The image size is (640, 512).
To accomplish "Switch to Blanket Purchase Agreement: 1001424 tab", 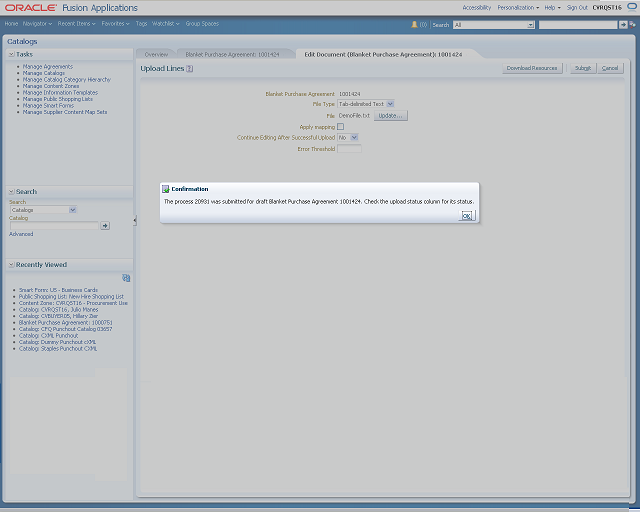I will [233, 54].
